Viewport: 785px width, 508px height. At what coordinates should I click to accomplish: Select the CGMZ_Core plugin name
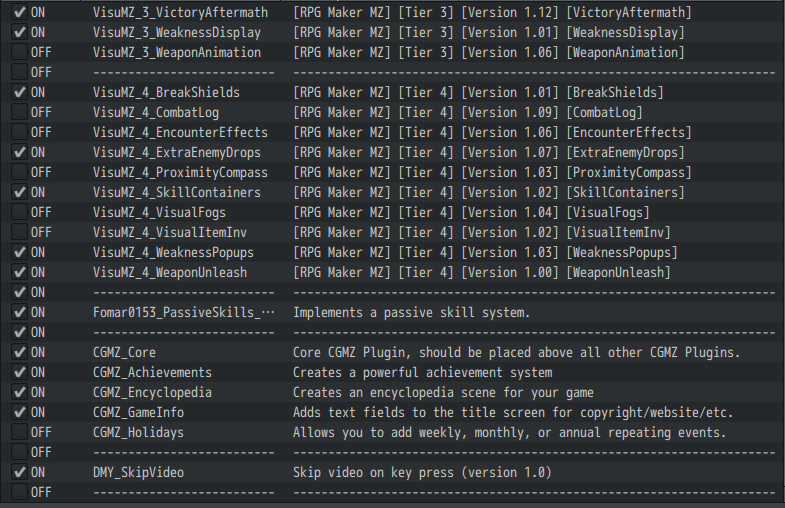[124, 353]
